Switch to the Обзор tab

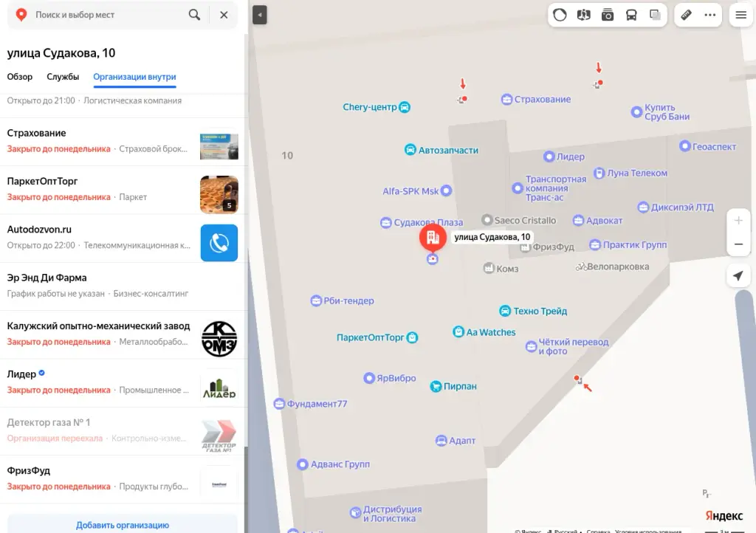[20, 77]
